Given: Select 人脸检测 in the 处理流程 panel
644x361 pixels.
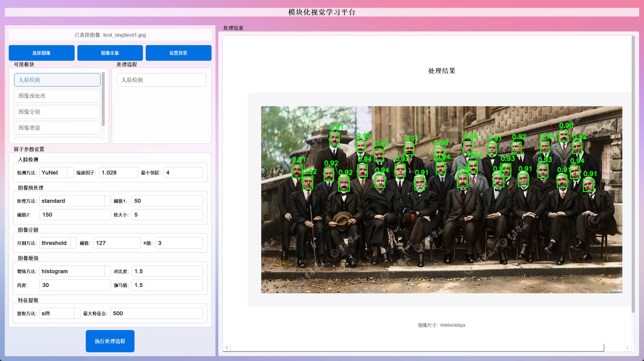Looking at the screenshot, I should (161, 80).
